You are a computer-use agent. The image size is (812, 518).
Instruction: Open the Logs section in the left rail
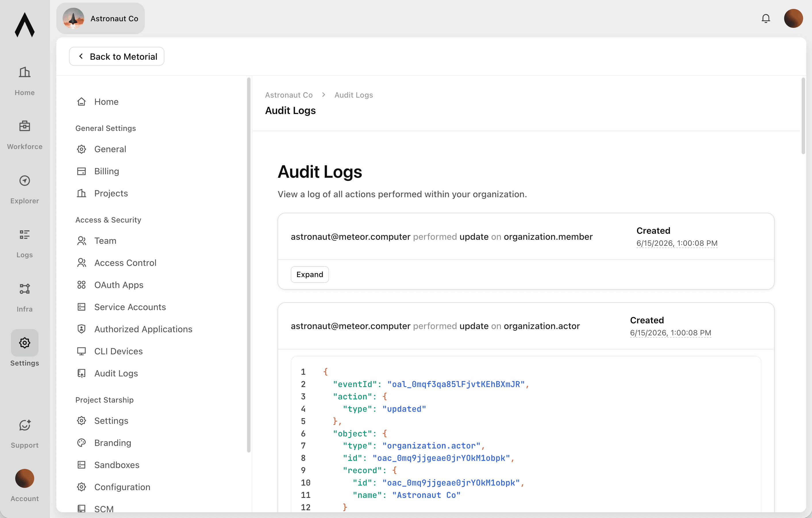pyautogui.click(x=25, y=243)
